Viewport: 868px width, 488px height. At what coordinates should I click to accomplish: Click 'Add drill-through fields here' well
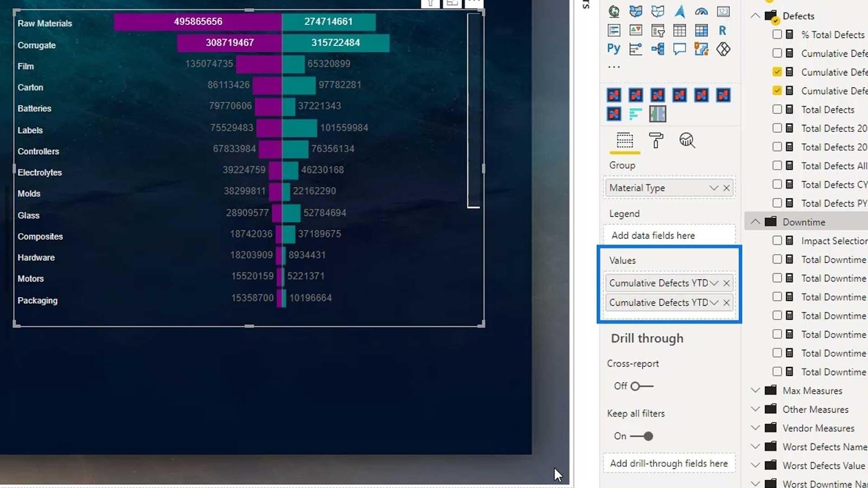[x=669, y=463]
